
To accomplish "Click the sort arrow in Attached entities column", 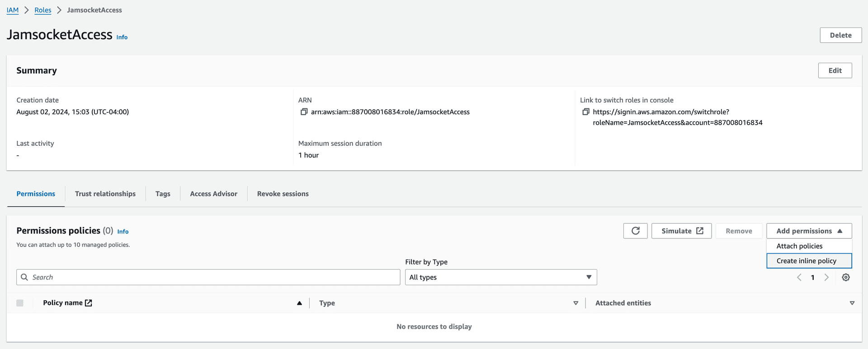I will pos(852,303).
